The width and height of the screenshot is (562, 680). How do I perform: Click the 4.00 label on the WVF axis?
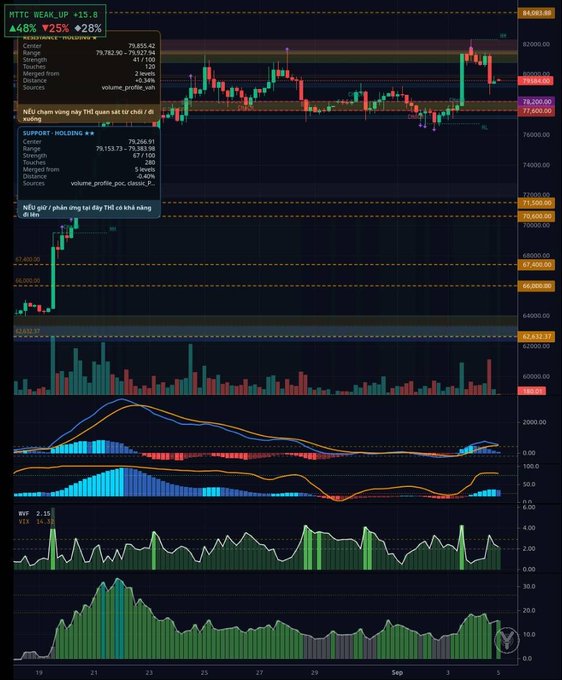[529, 528]
